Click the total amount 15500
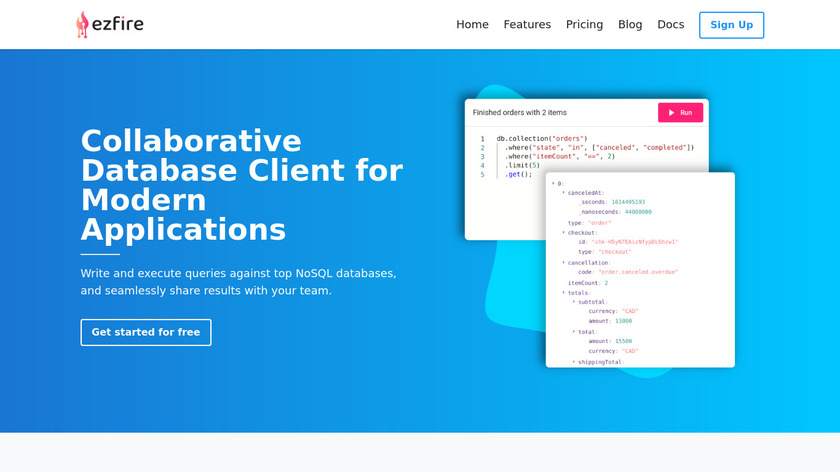Viewport: 840px width, 472px height. pyautogui.click(x=623, y=341)
